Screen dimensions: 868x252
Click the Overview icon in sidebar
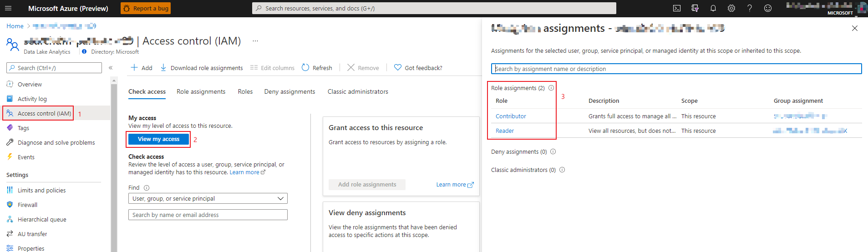10,84
